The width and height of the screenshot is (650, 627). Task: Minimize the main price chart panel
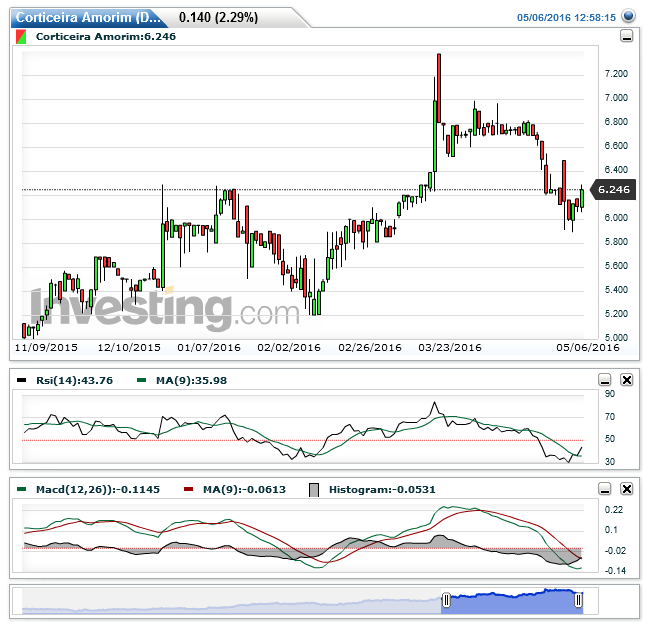626,36
